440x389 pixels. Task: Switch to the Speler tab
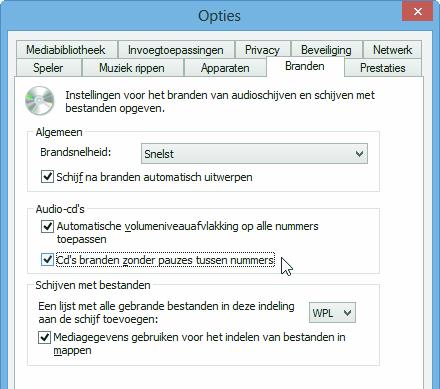[x=48, y=68]
